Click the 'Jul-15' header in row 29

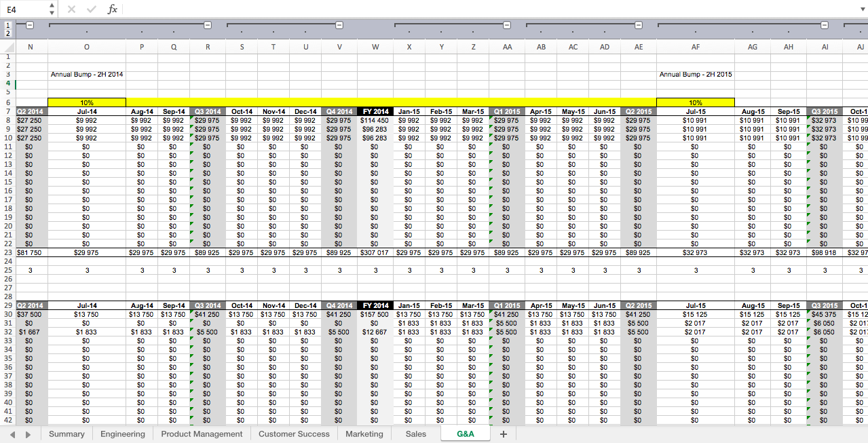tap(696, 306)
